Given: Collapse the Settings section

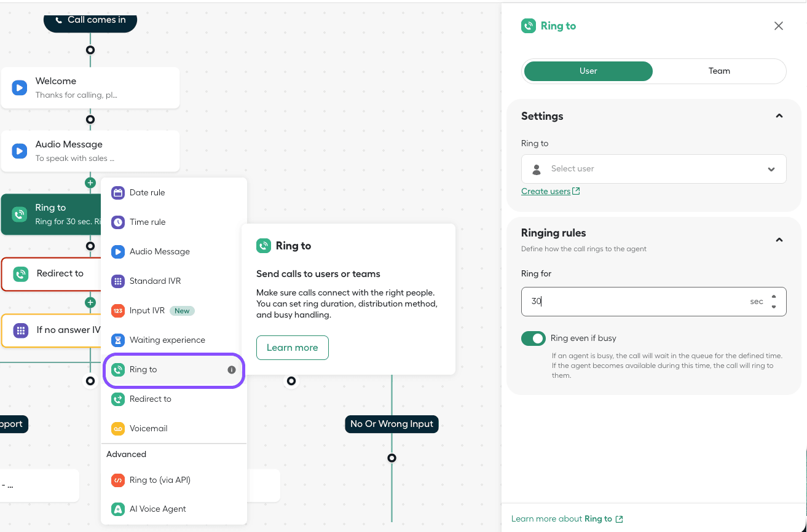Looking at the screenshot, I should pyautogui.click(x=779, y=116).
